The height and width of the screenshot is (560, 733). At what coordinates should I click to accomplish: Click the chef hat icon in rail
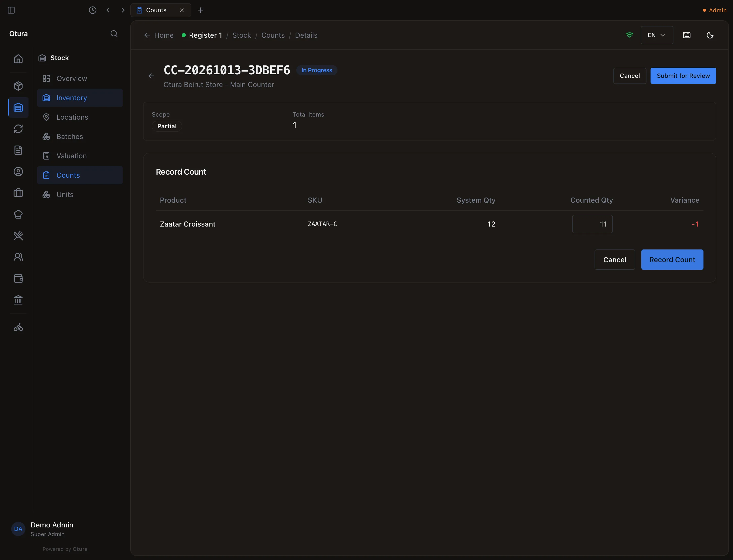point(18,214)
